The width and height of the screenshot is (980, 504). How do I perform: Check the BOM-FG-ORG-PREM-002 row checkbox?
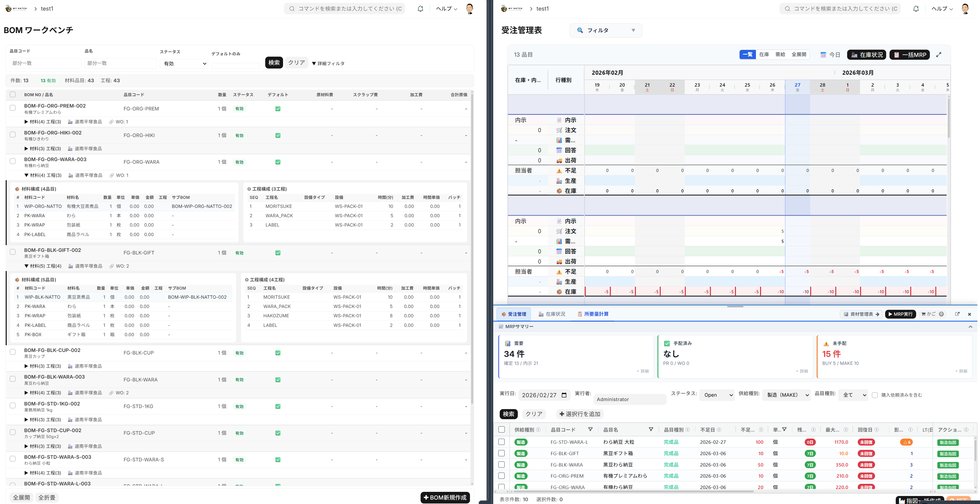tap(13, 108)
